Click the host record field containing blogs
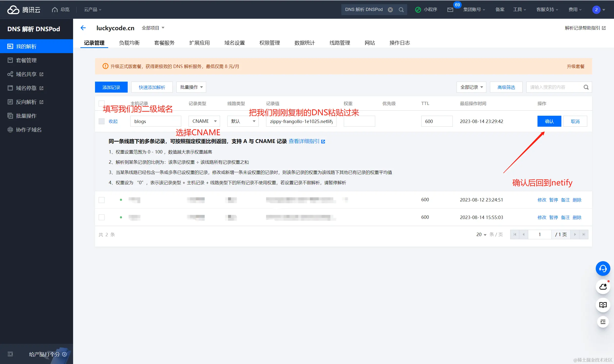The image size is (614, 364). 156,121
